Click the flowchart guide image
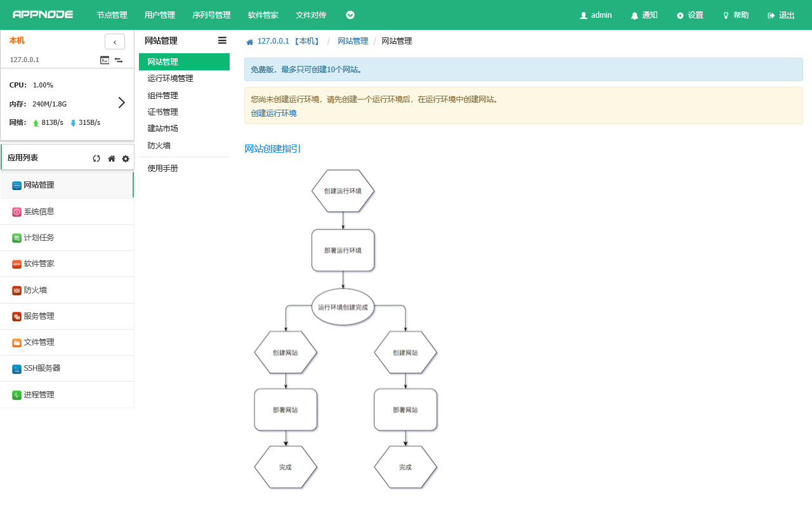 point(345,329)
